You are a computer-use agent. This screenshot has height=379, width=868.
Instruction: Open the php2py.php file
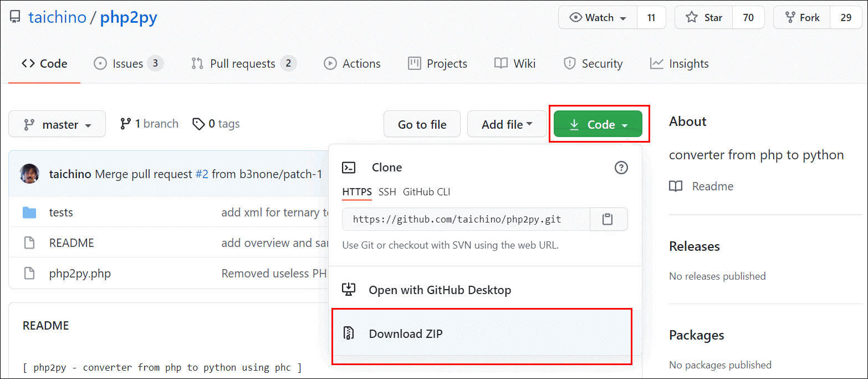click(80, 274)
